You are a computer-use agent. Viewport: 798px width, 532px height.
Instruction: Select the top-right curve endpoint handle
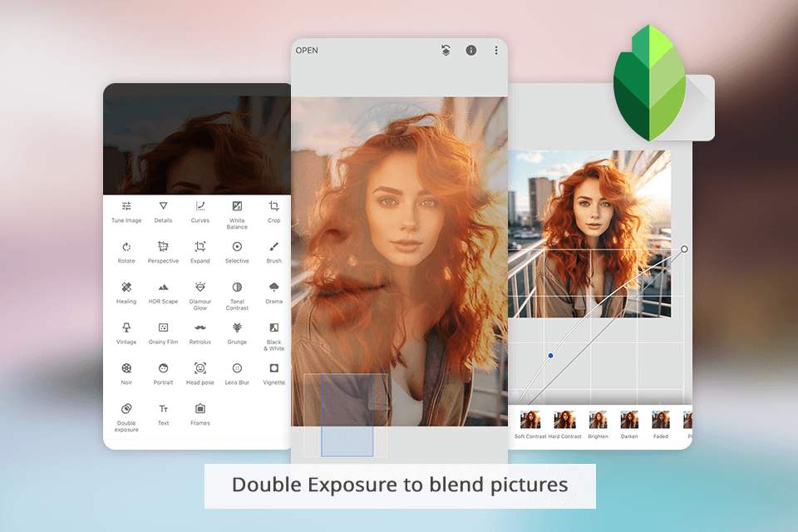pos(684,249)
